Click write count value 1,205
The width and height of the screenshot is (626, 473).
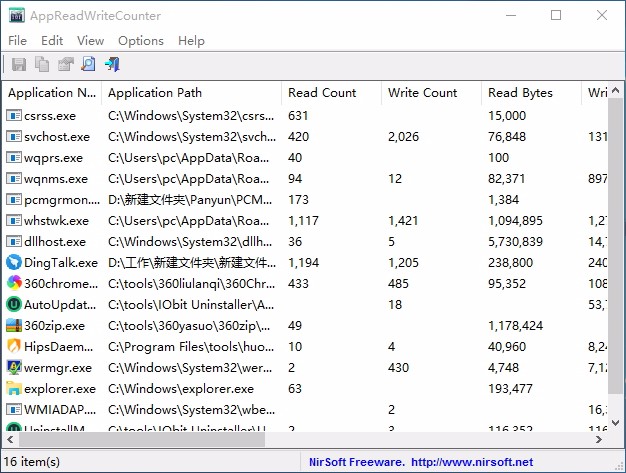click(x=403, y=263)
